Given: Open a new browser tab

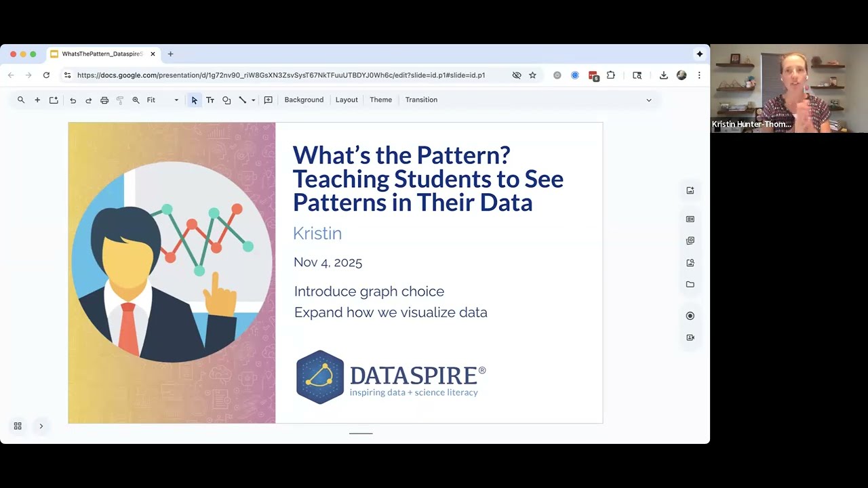Looking at the screenshot, I should tap(170, 54).
